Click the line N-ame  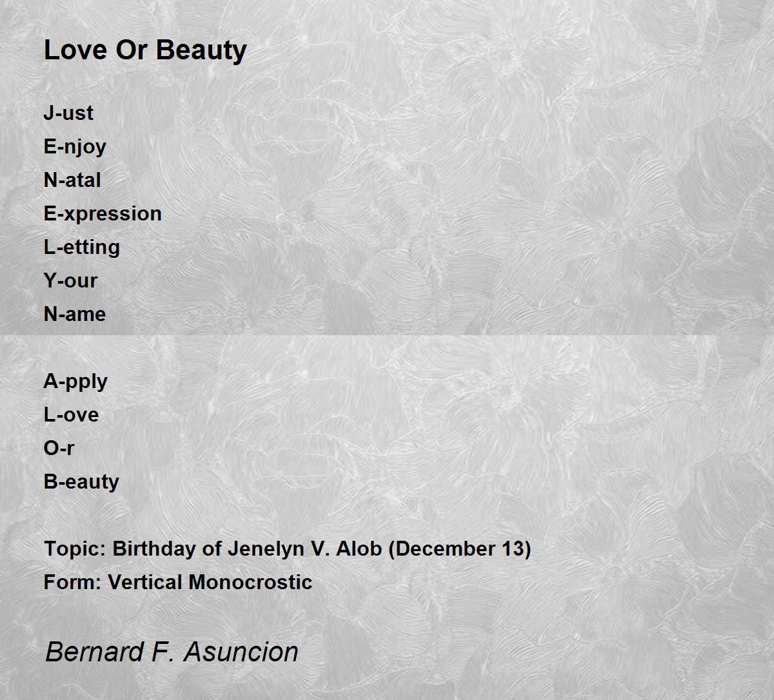tap(75, 314)
